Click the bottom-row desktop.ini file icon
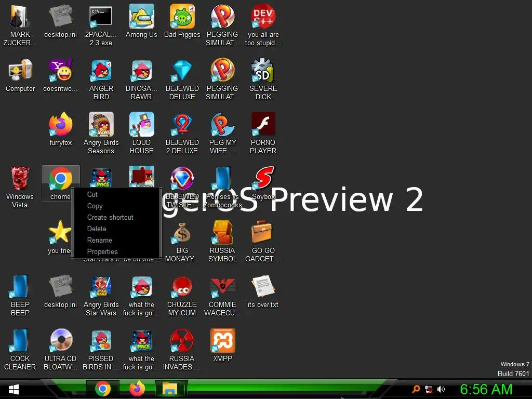The image size is (532, 399). pos(60,292)
